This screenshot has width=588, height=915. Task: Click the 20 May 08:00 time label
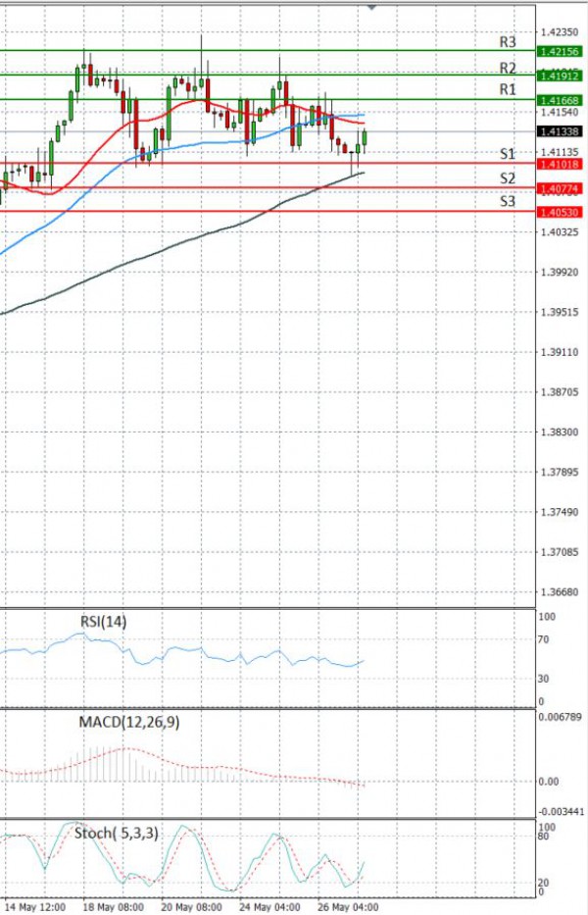pos(192,907)
